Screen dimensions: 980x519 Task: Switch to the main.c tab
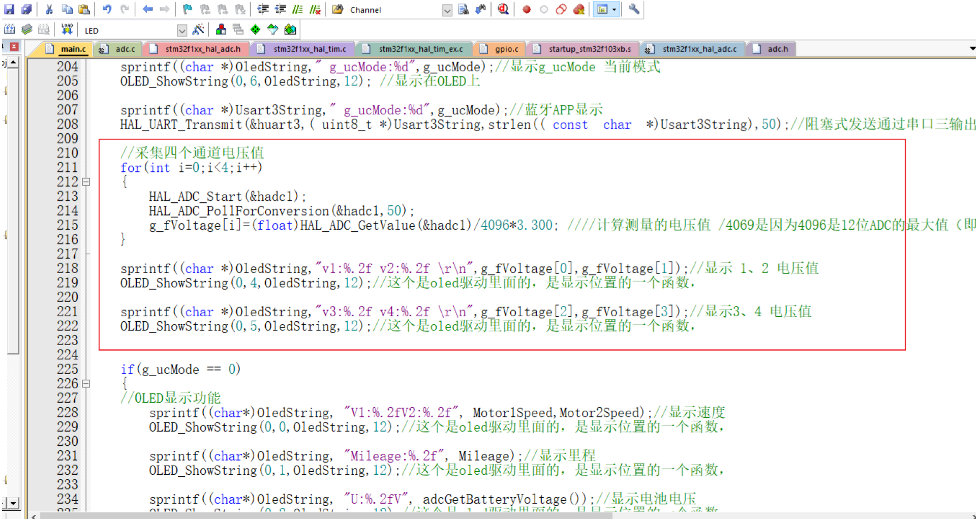pos(67,49)
